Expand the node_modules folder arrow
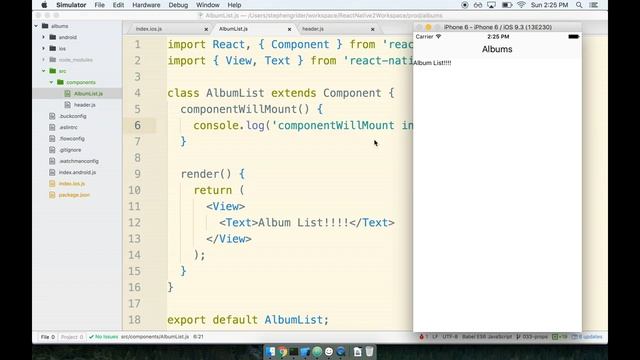The width and height of the screenshot is (640, 360). pyautogui.click(x=44, y=60)
